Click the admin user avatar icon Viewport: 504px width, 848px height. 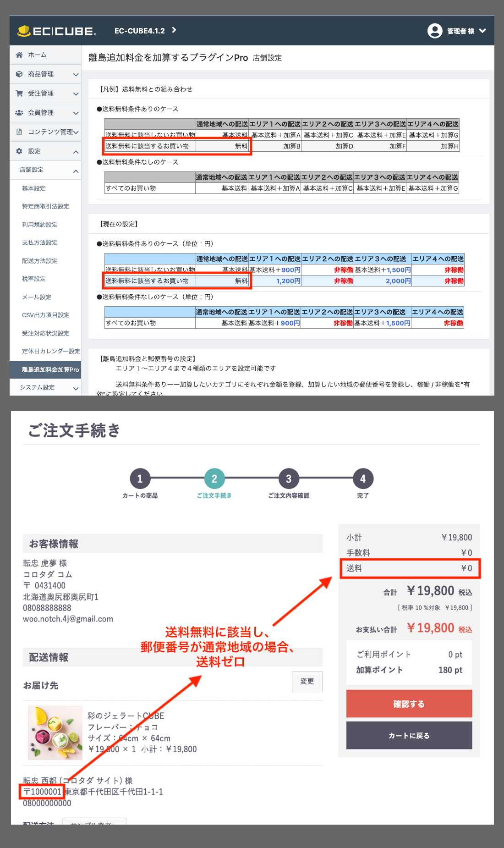pyautogui.click(x=434, y=31)
